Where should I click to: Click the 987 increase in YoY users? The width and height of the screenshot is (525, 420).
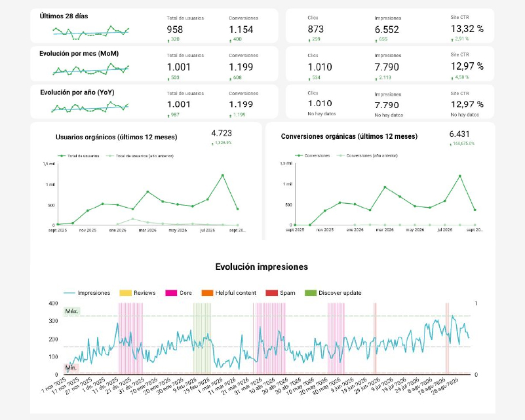click(x=174, y=115)
